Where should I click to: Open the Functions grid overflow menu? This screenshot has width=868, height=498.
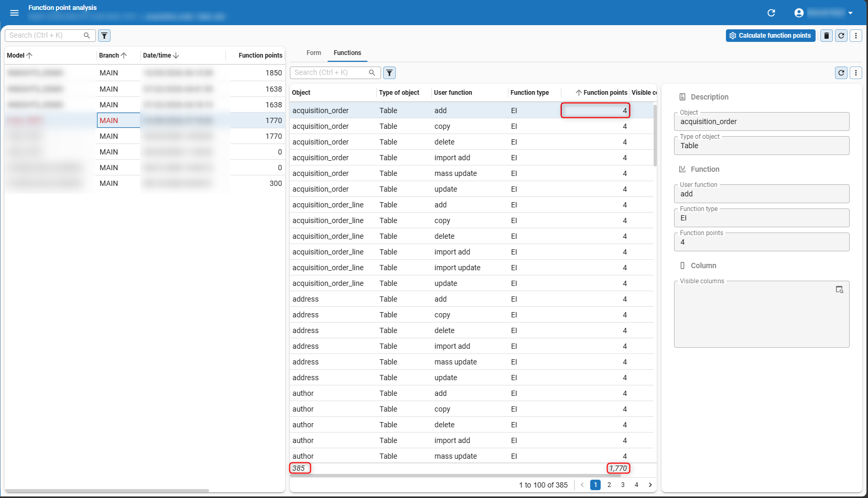point(856,73)
